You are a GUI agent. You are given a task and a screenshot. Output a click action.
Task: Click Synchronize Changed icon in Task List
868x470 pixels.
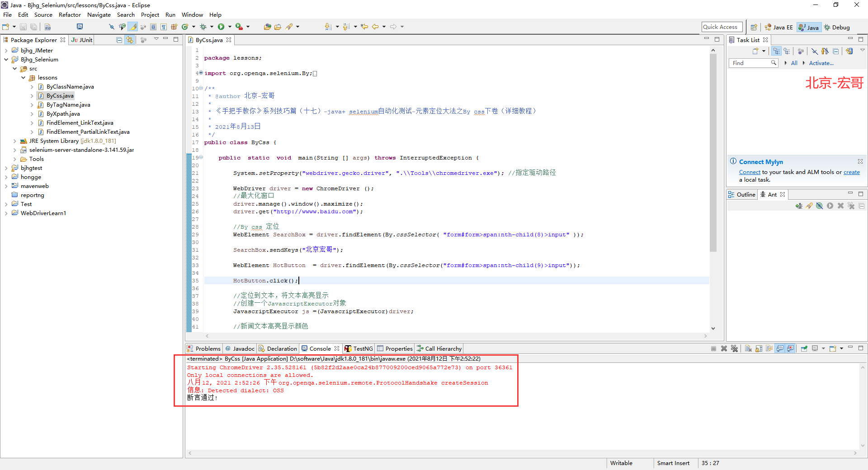pyautogui.click(x=849, y=51)
